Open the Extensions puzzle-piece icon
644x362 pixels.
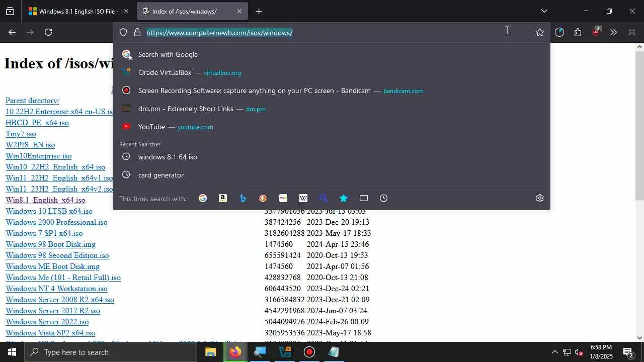click(x=578, y=32)
